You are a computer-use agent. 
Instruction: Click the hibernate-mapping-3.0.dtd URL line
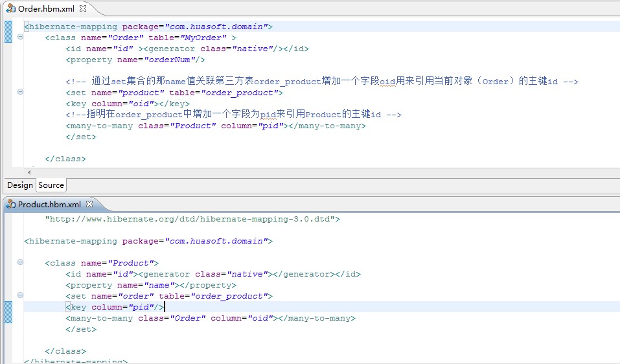point(192,219)
